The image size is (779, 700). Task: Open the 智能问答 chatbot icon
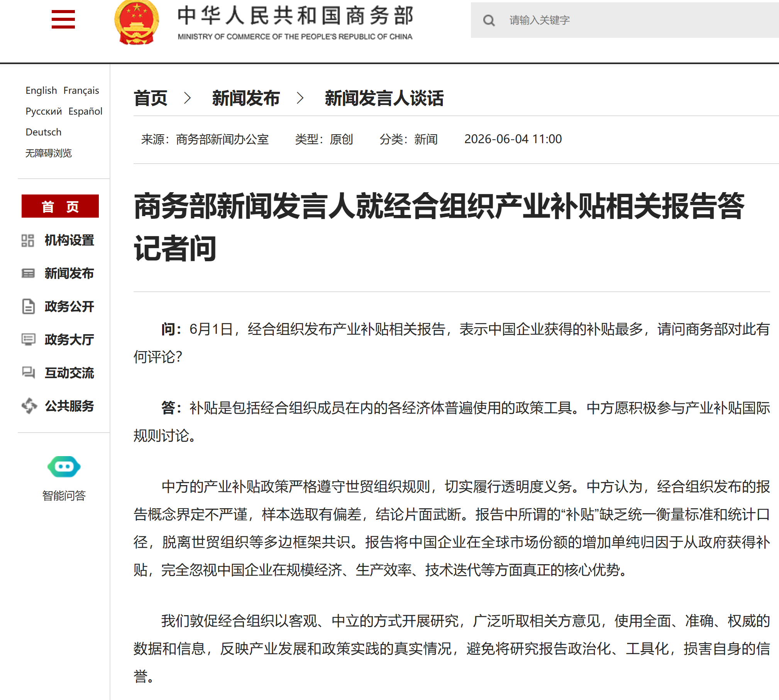coord(64,467)
